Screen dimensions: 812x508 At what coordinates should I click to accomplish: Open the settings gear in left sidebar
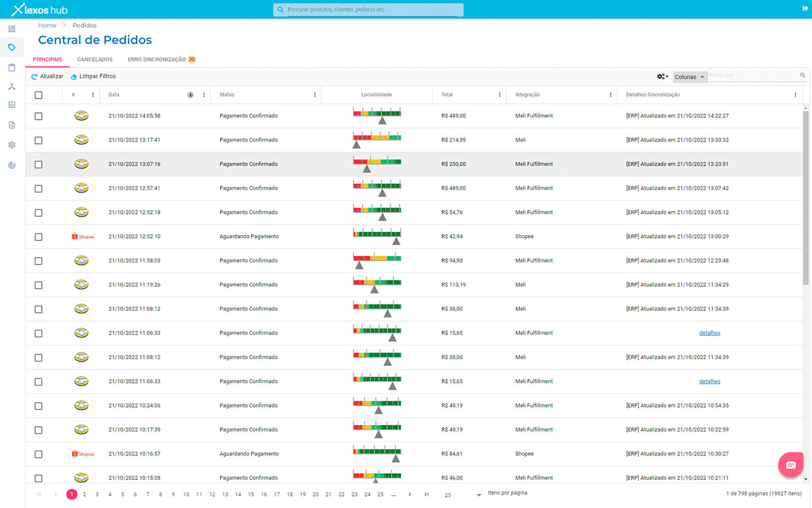point(12,145)
